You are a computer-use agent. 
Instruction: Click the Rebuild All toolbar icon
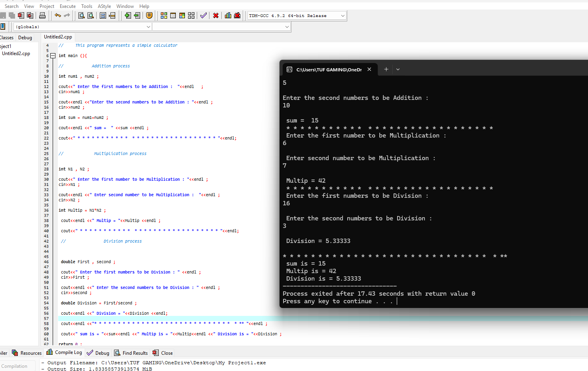[x=191, y=15]
